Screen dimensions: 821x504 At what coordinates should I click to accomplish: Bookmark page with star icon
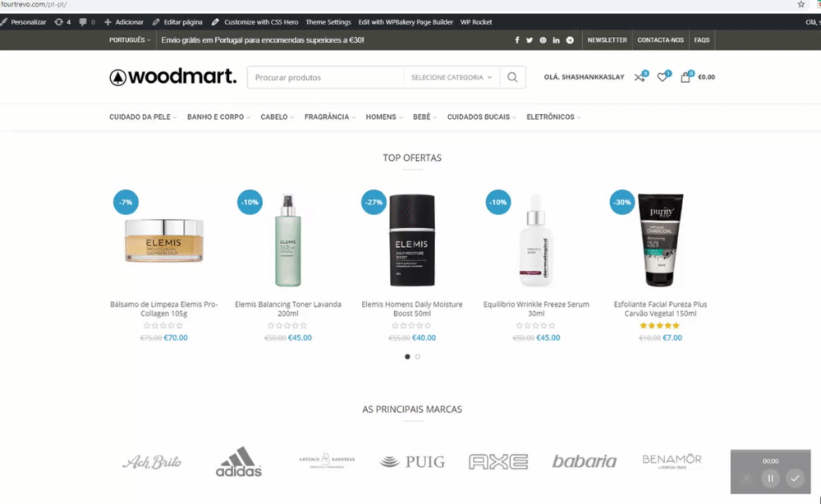click(x=801, y=4)
